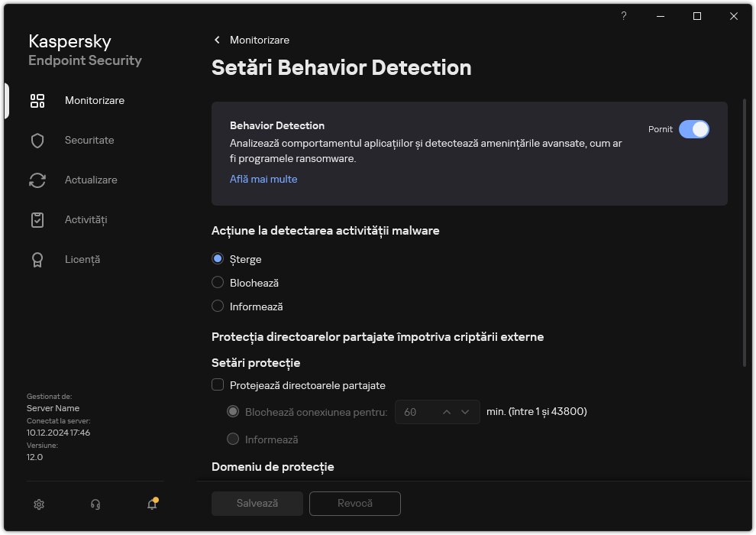Show notifications via the bell icon
The height and width of the screenshot is (535, 756).
point(152,504)
